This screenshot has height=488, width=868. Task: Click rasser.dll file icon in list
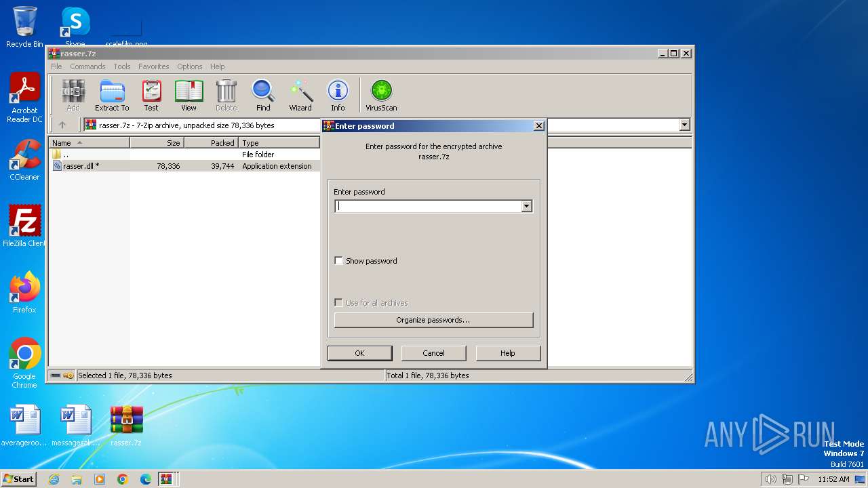point(57,166)
